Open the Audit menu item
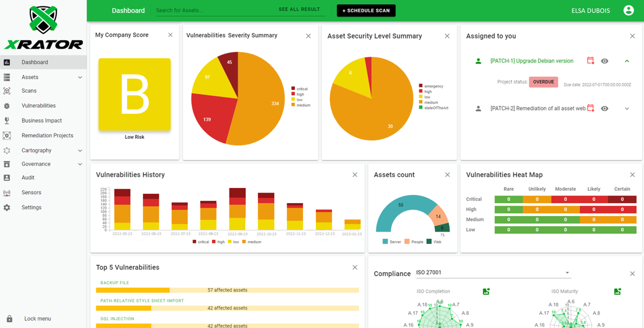644x328 pixels. coord(43,178)
